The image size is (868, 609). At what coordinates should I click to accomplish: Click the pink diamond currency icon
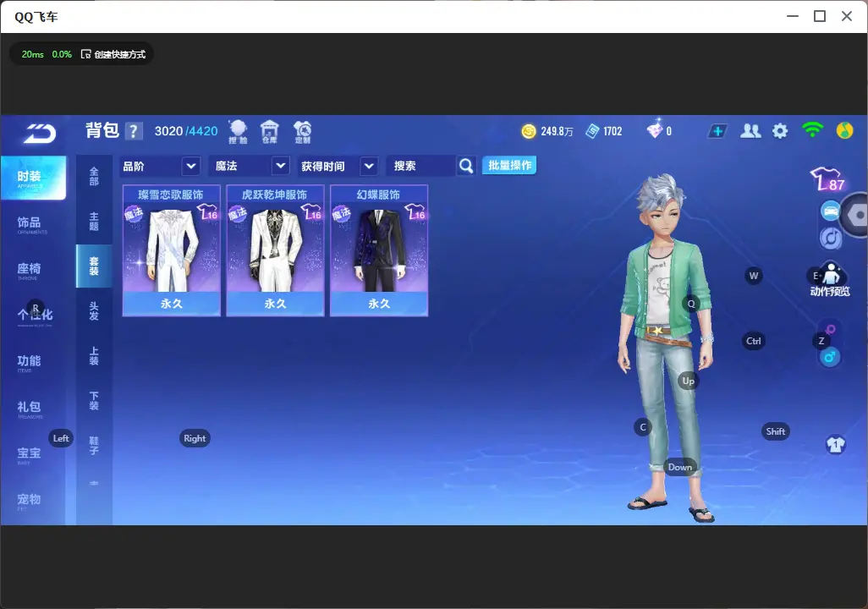[654, 129]
